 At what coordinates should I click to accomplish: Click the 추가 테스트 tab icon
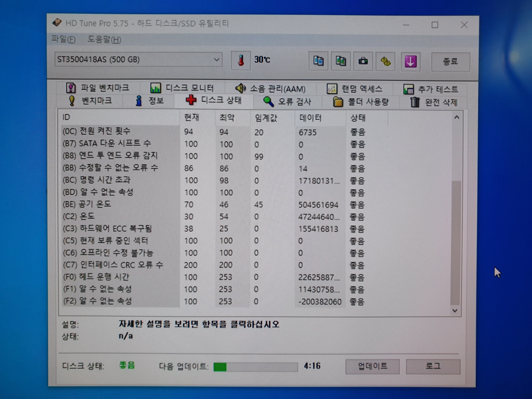pos(408,89)
